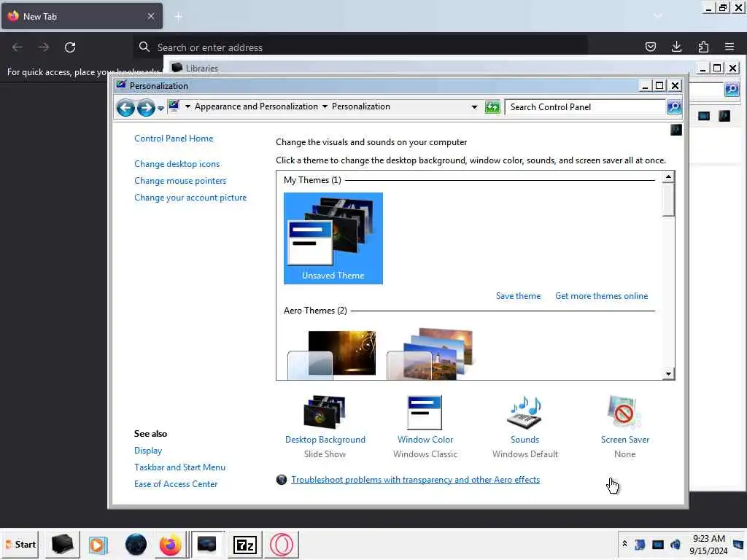Open Change desktop icons
747x560 pixels.
tap(177, 164)
